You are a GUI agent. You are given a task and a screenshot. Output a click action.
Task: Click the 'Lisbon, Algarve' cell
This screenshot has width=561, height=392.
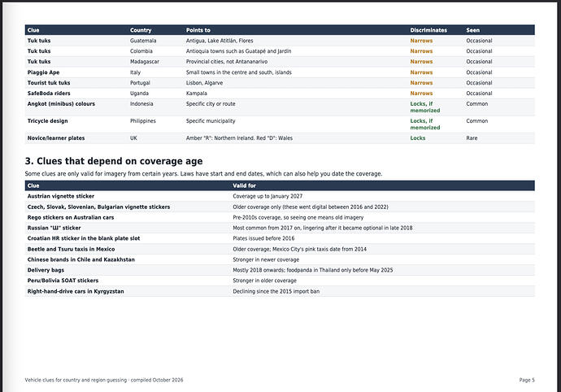[204, 83]
